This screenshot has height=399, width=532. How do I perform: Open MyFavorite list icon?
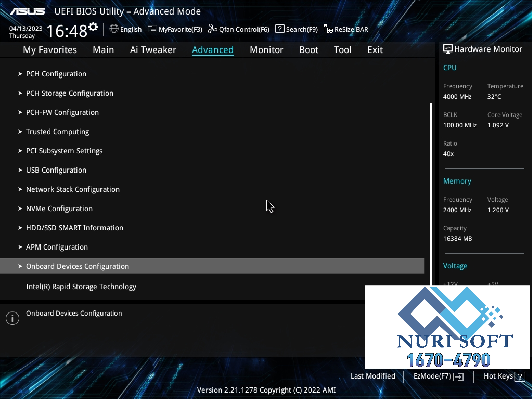[152, 29]
